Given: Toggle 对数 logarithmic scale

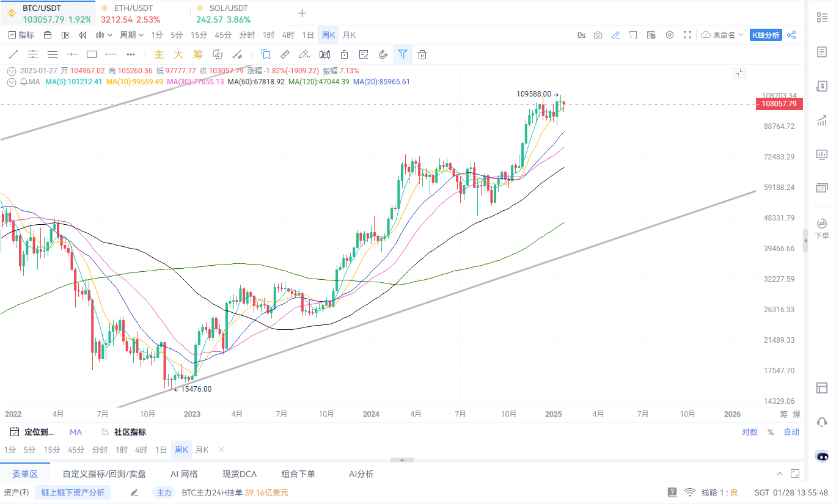Looking at the screenshot, I should coord(750,432).
